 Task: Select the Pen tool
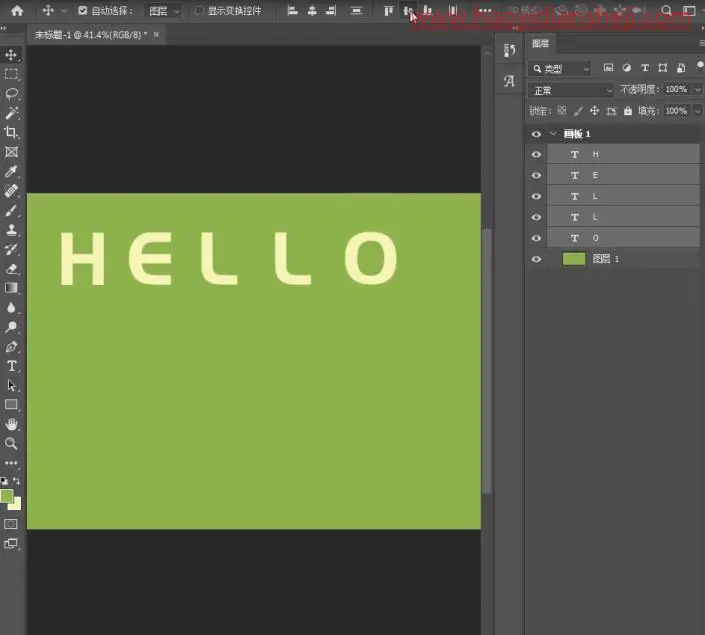pyautogui.click(x=11, y=347)
